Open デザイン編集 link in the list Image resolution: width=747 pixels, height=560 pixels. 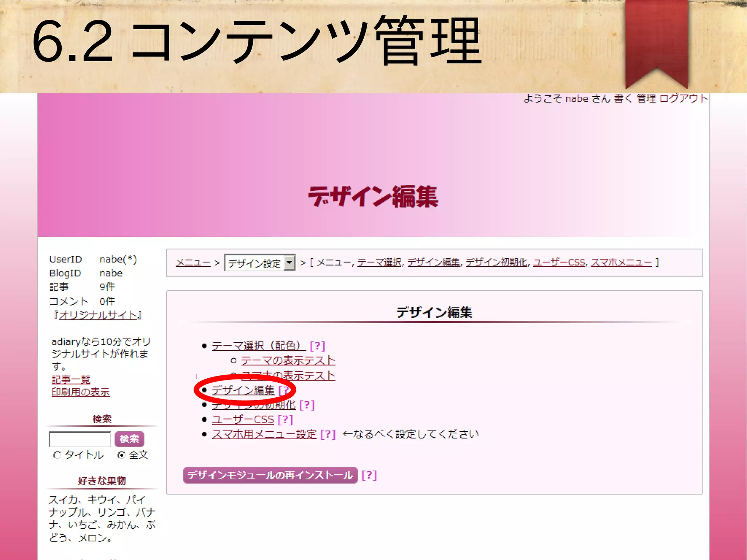pos(243,390)
